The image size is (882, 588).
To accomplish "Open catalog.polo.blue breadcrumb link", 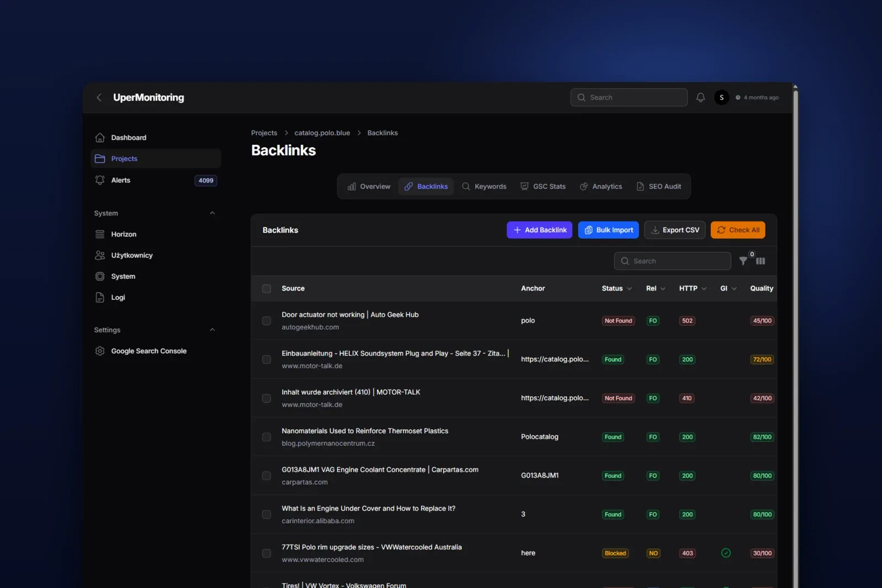I will point(322,133).
